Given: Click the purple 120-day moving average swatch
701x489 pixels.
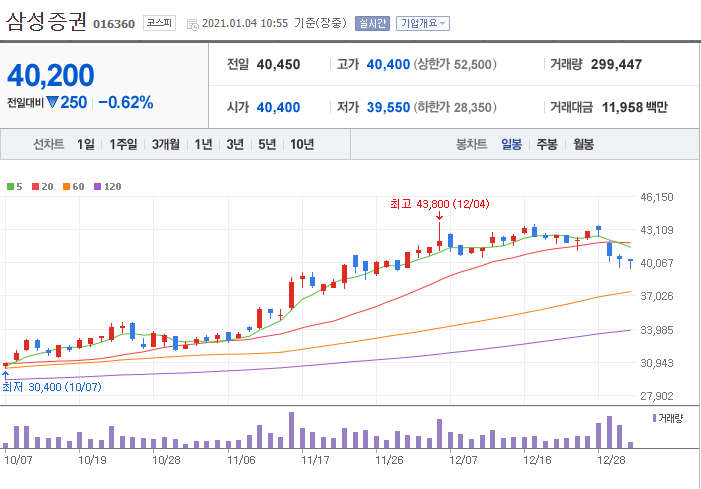Looking at the screenshot, I should 97,186.
